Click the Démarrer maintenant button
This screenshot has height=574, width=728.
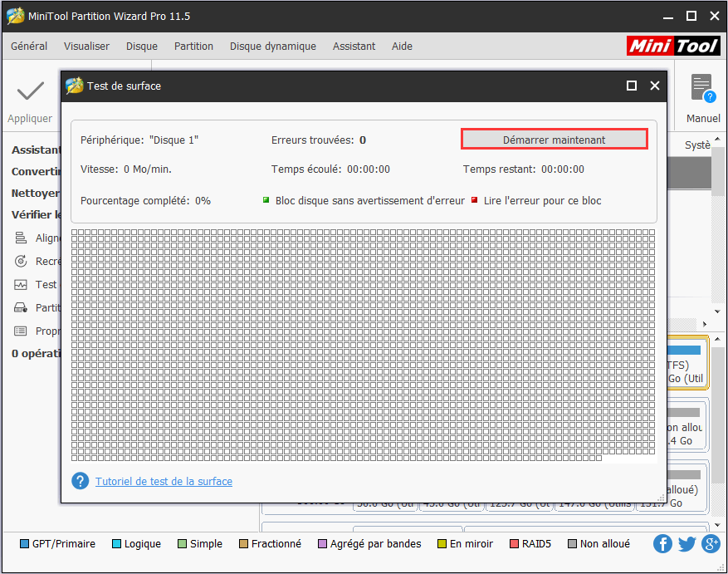point(555,140)
